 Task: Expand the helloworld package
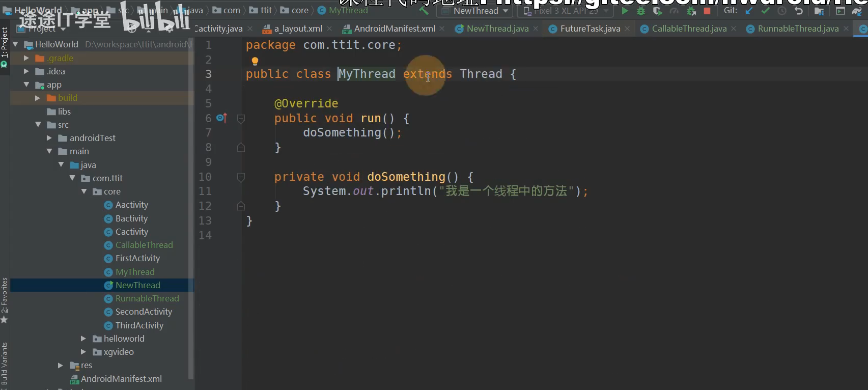(x=83, y=339)
